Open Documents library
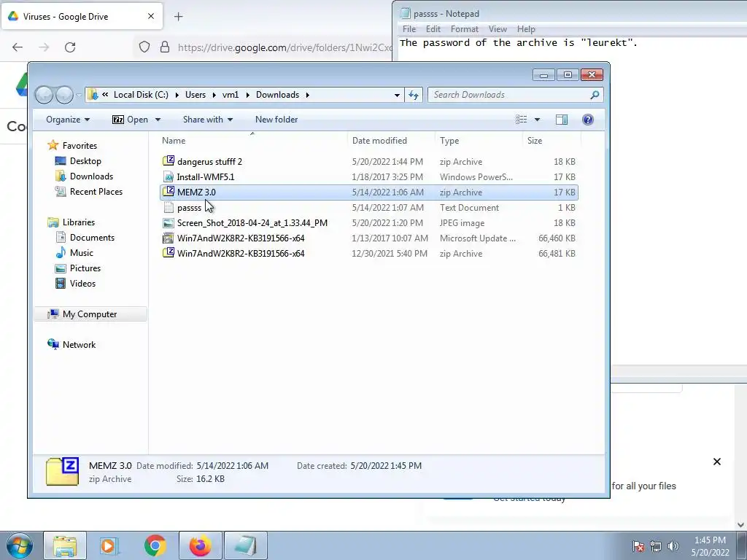The image size is (747, 560). click(92, 237)
